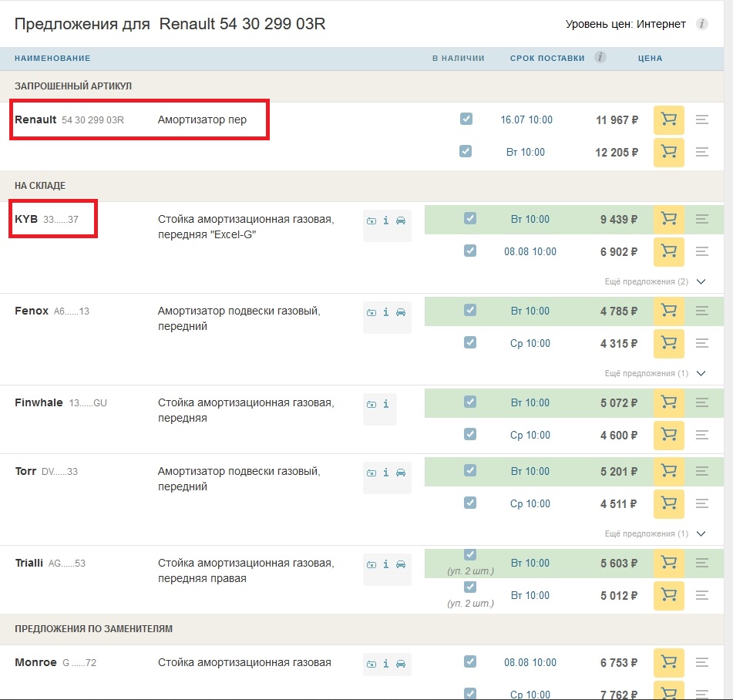Open the Fenox A6......13 item
The width and height of the screenshot is (733, 700).
point(52,311)
